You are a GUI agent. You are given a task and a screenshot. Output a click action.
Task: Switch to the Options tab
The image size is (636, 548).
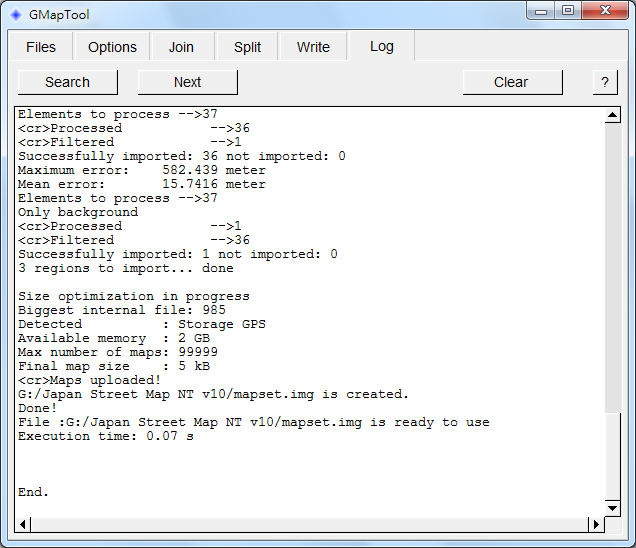coord(112,47)
